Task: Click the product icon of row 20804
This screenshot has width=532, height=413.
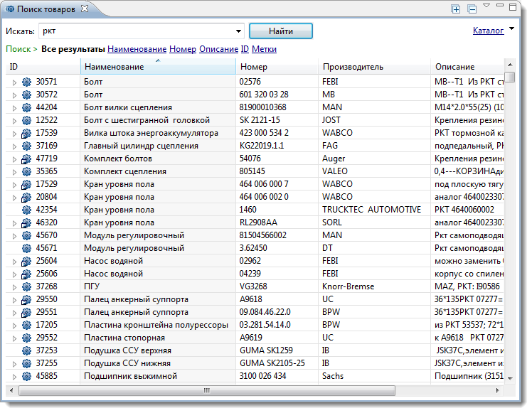Action: pos(26,198)
